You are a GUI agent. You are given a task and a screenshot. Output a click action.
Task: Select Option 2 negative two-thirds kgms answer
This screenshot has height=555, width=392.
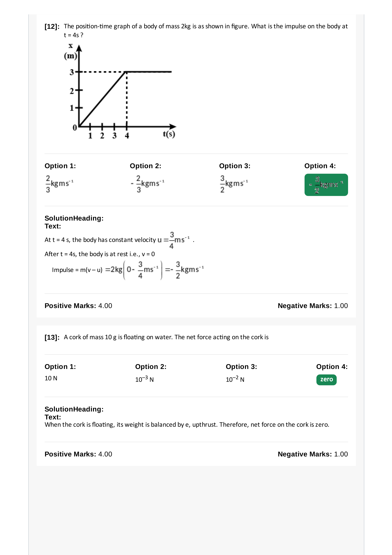click(x=147, y=184)
